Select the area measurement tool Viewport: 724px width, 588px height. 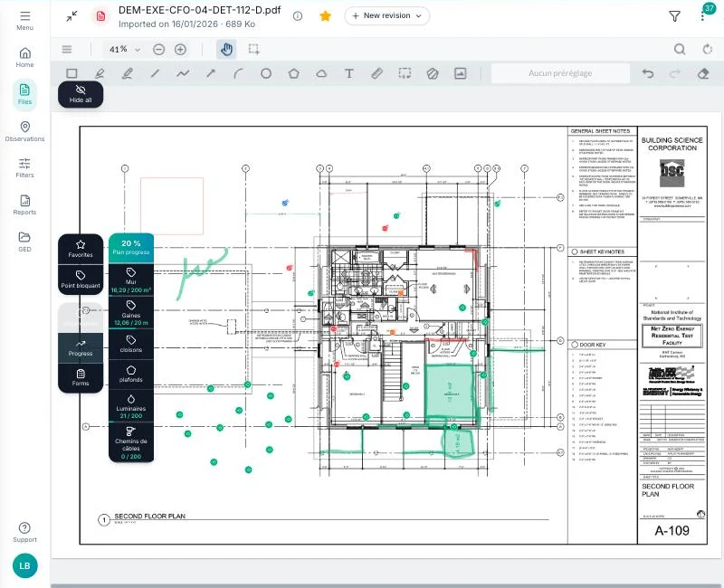(405, 73)
